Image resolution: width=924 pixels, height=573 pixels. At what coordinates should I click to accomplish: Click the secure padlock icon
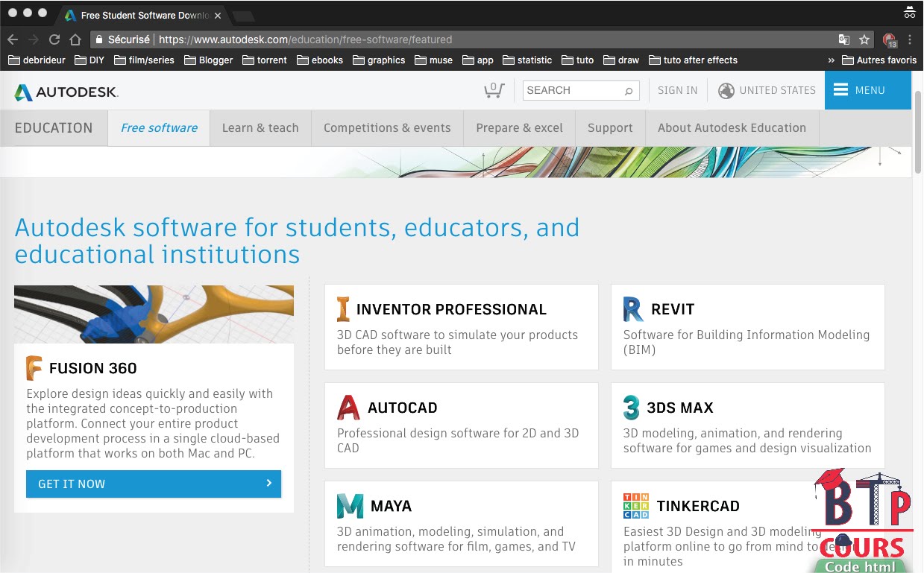[98, 39]
